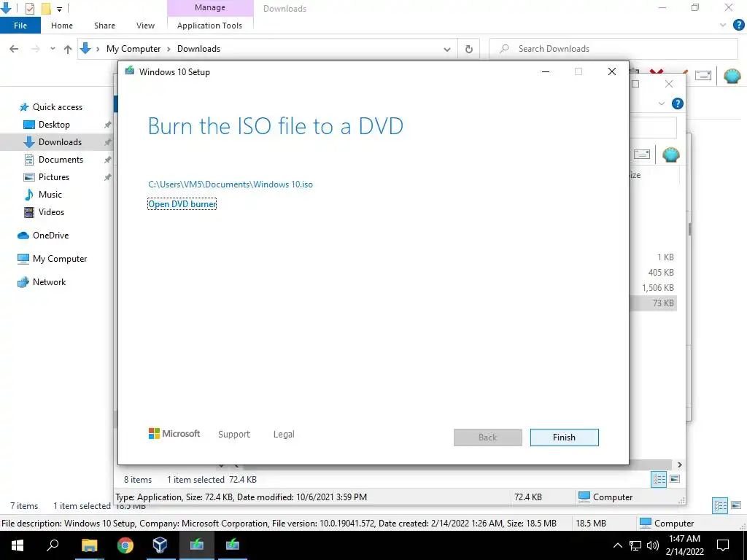Open the File tab
Viewport: 747px width, 560px height.
click(x=20, y=26)
